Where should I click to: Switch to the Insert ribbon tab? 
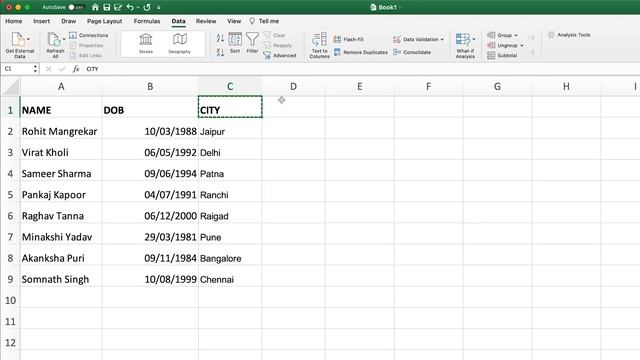[x=42, y=21]
